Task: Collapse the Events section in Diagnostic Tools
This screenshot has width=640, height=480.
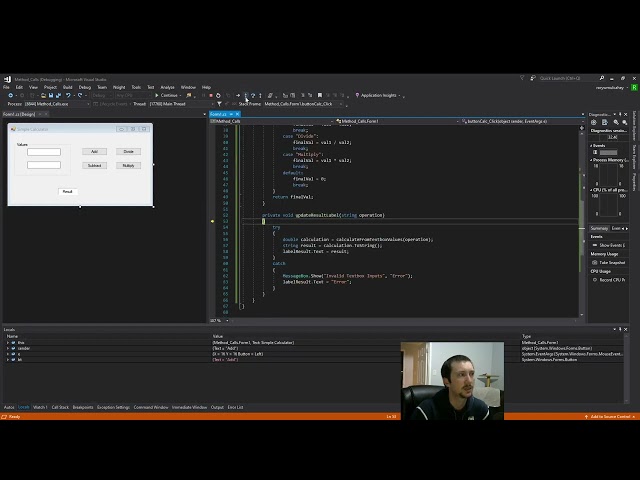Action: [591, 146]
